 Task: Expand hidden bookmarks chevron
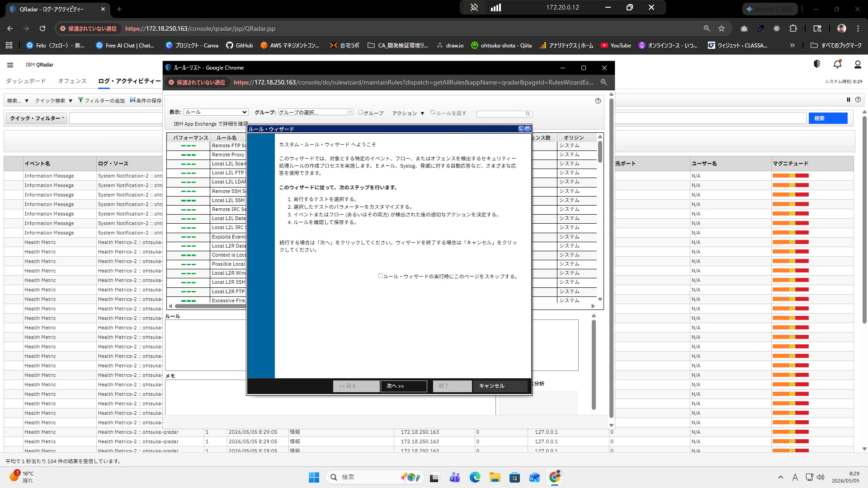tap(792, 45)
